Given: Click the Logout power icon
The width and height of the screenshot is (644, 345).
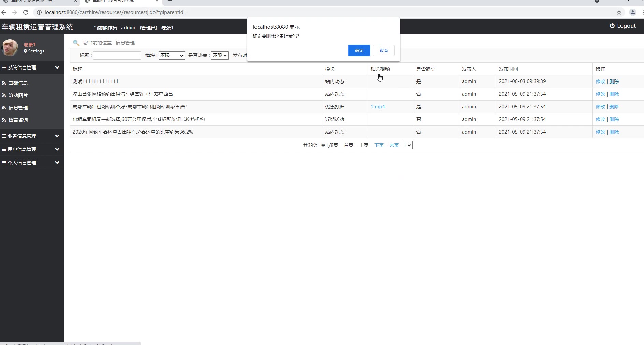Looking at the screenshot, I should pos(612,26).
